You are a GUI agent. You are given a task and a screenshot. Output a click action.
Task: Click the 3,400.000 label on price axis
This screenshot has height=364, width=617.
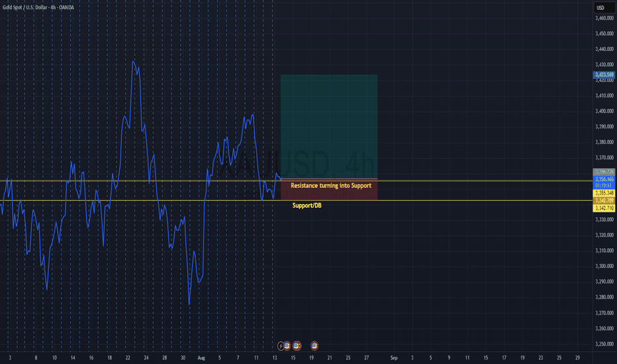pyautogui.click(x=604, y=111)
